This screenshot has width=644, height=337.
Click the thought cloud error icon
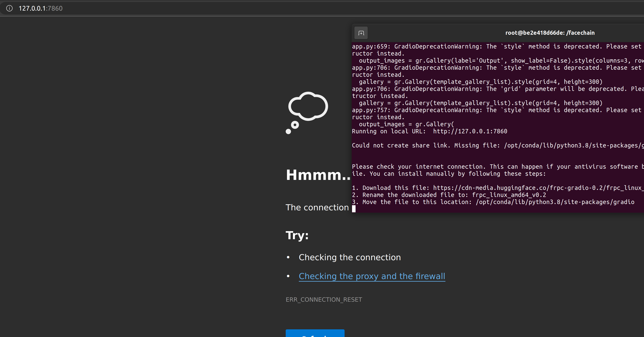click(307, 113)
